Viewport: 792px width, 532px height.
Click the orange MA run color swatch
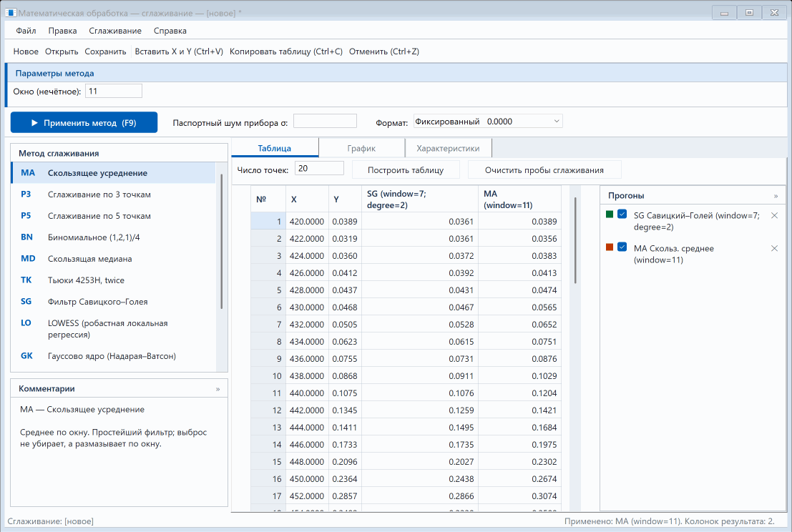(x=610, y=247)
